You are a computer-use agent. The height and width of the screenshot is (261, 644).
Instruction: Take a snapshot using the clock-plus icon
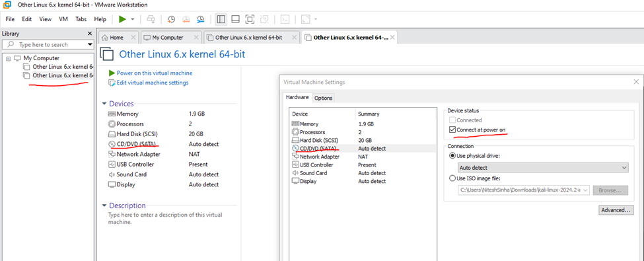click(x=171, y=19)
